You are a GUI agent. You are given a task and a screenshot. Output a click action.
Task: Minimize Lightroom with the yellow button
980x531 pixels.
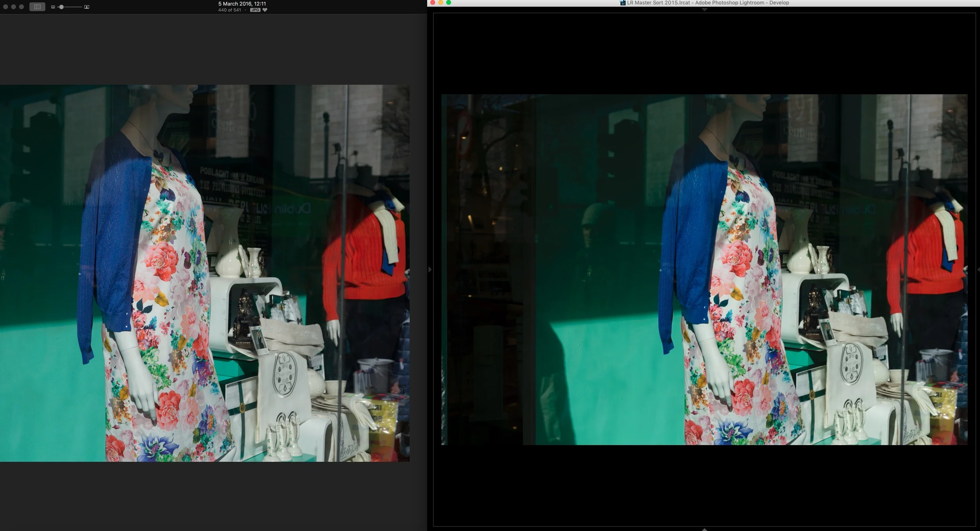pos(441,2)
